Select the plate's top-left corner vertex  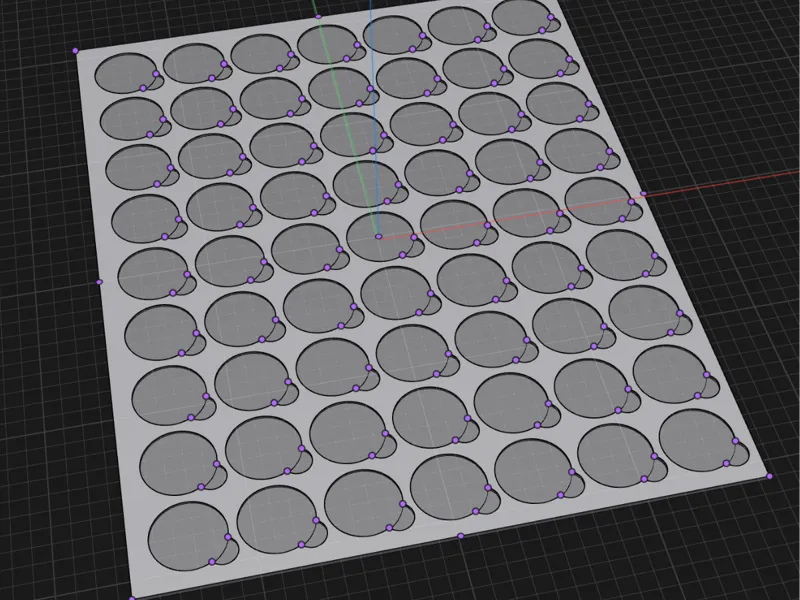(x=76, y=51)
